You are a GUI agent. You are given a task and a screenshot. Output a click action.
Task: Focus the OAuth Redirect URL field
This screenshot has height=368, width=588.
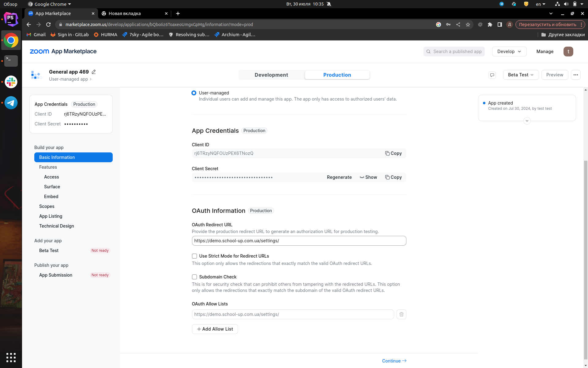pos(299,241)
